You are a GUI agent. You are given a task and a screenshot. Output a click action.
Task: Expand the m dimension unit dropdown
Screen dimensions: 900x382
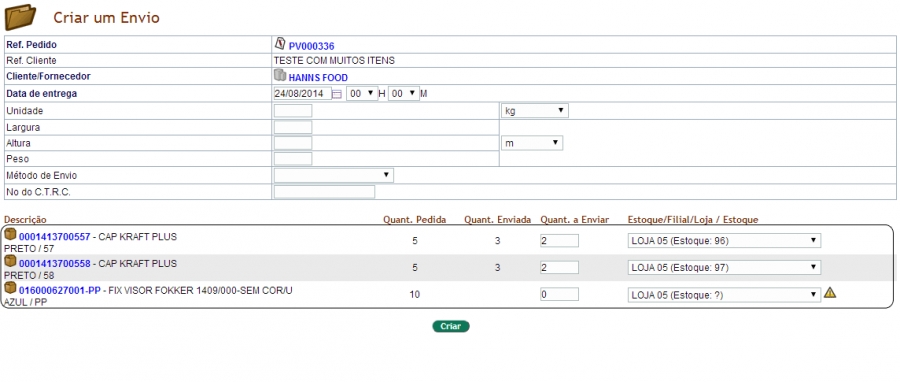[x=532, y=143]
